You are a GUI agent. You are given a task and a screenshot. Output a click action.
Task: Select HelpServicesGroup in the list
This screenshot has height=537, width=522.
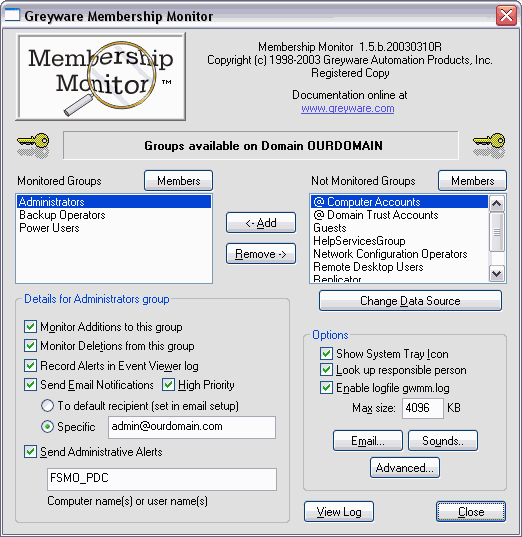pos(399,241)
